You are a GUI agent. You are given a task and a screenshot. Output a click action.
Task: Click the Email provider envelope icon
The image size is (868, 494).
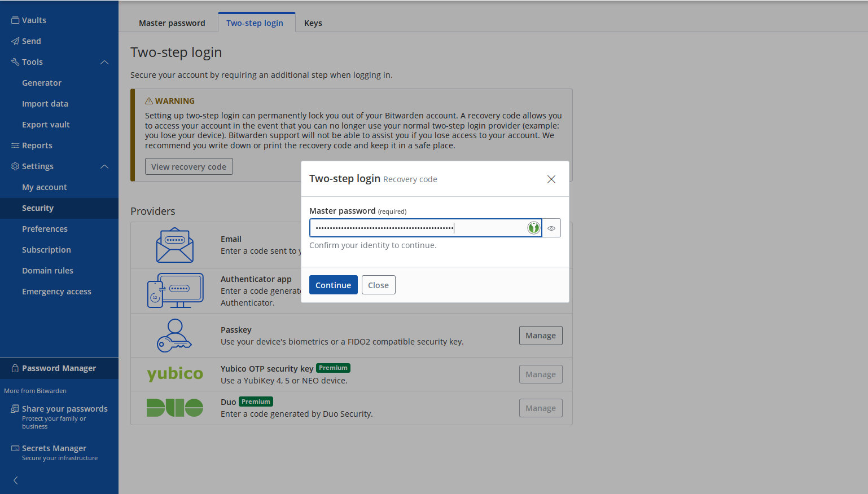point(175,245)
